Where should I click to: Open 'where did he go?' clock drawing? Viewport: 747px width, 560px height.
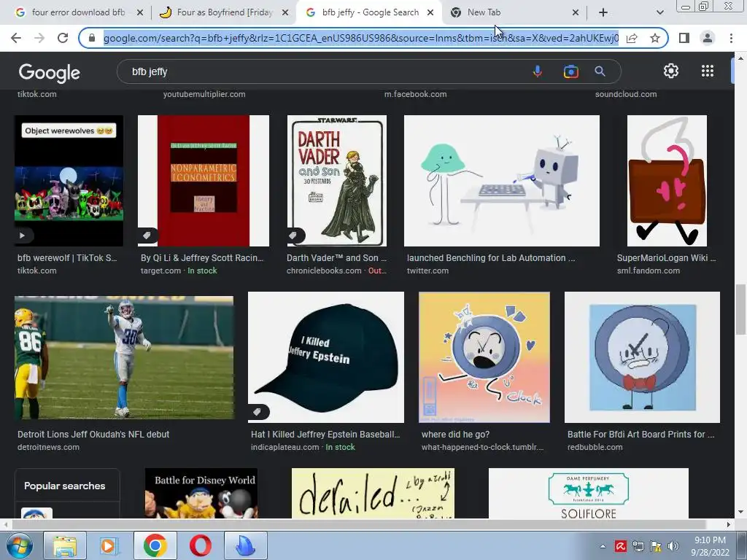pos(484,357)
